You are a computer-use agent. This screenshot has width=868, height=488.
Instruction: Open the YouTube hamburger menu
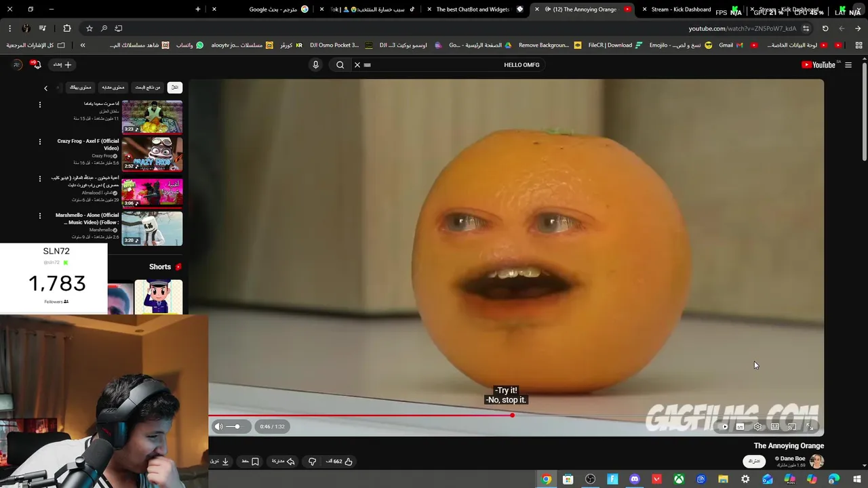click(848, 65)
